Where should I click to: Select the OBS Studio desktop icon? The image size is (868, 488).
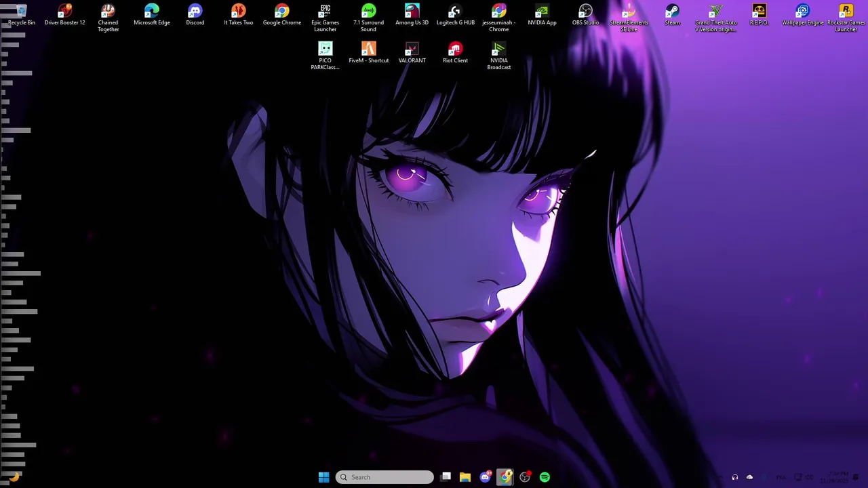coord(586,15)
